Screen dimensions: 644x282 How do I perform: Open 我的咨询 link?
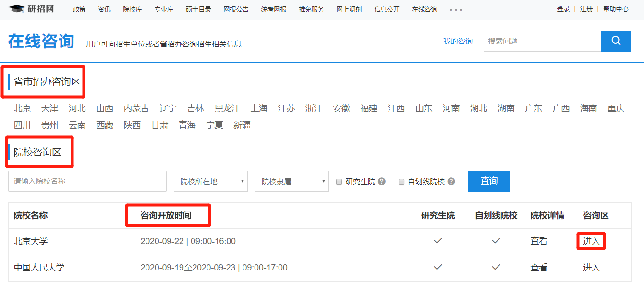458,41
